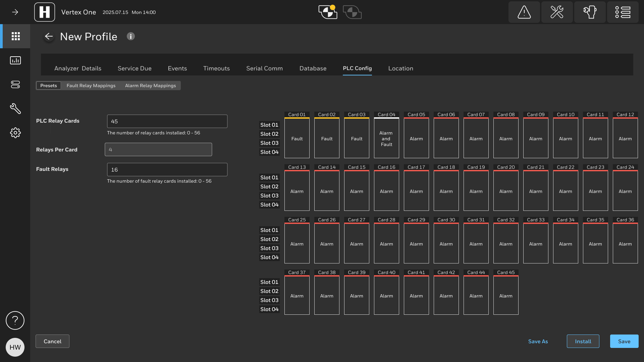
Task: Expand the sidebar with the top-left arrow
Action: [x=15, y=12]
